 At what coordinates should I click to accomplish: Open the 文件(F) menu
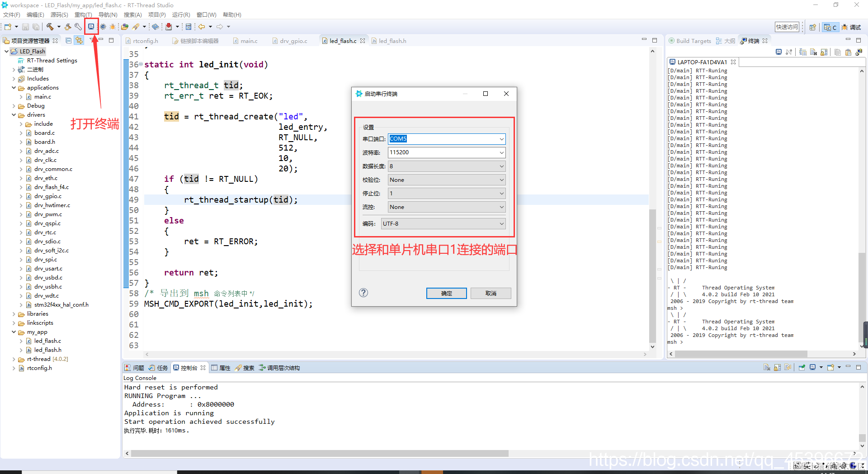coord(12,15)
